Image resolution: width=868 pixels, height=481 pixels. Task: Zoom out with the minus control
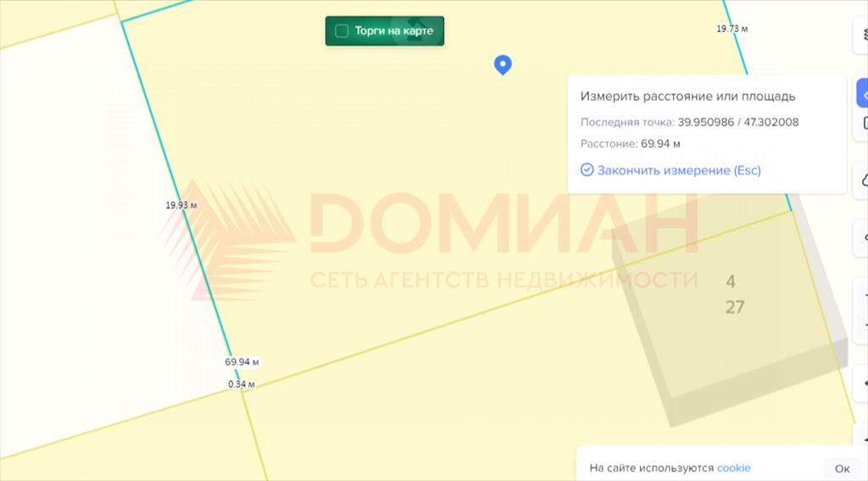[865, 325]
